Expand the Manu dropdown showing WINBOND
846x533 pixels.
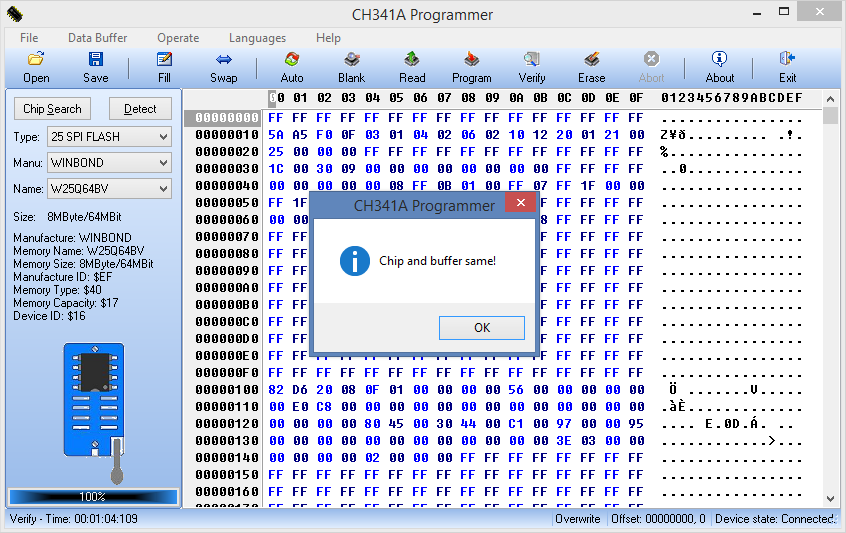tap(110, 163)
